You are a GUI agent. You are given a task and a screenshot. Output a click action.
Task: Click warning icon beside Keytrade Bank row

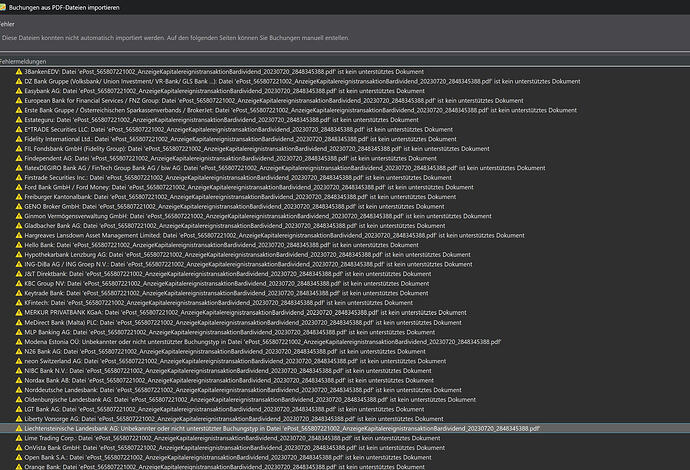[x=18, y=293]
